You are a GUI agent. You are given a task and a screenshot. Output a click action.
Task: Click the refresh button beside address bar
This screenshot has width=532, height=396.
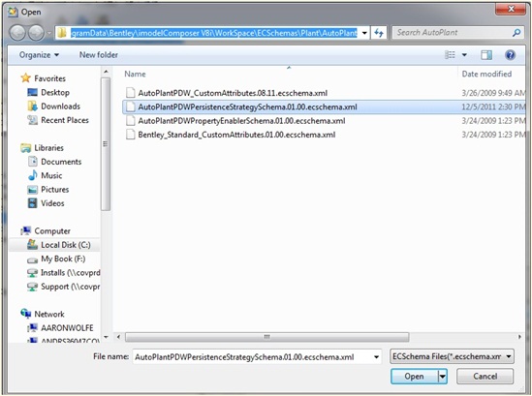[379, 33]
